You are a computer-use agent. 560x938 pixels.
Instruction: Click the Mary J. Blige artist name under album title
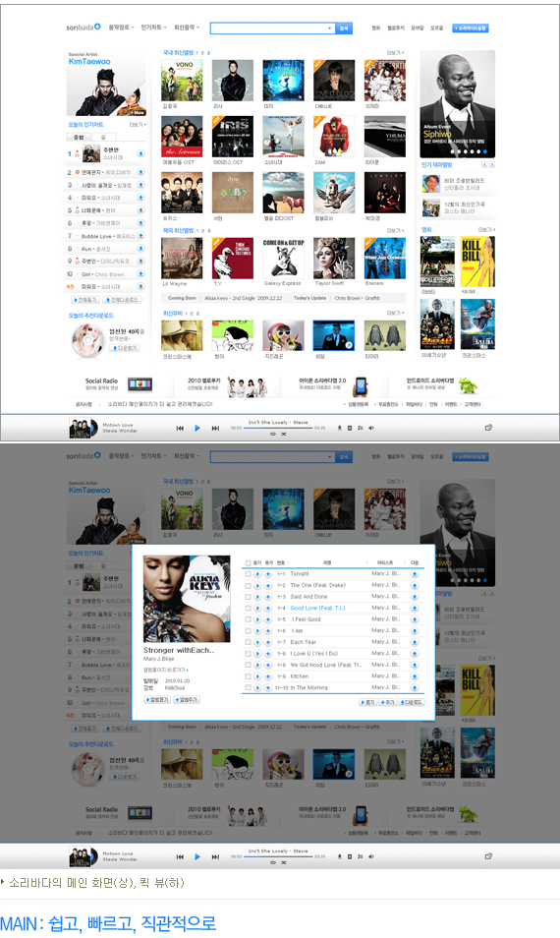159,659
